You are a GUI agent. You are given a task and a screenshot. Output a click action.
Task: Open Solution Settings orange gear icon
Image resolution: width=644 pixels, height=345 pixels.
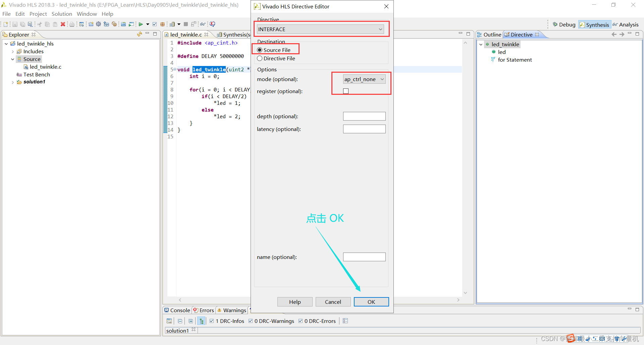pyautogui.click(x=114, y=24)
